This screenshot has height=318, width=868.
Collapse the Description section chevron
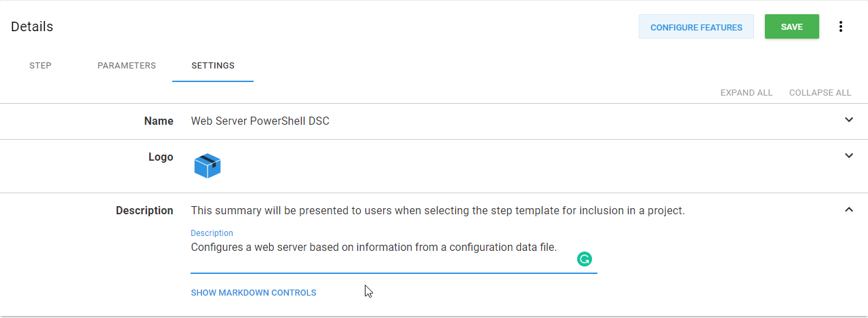(848, 210)
